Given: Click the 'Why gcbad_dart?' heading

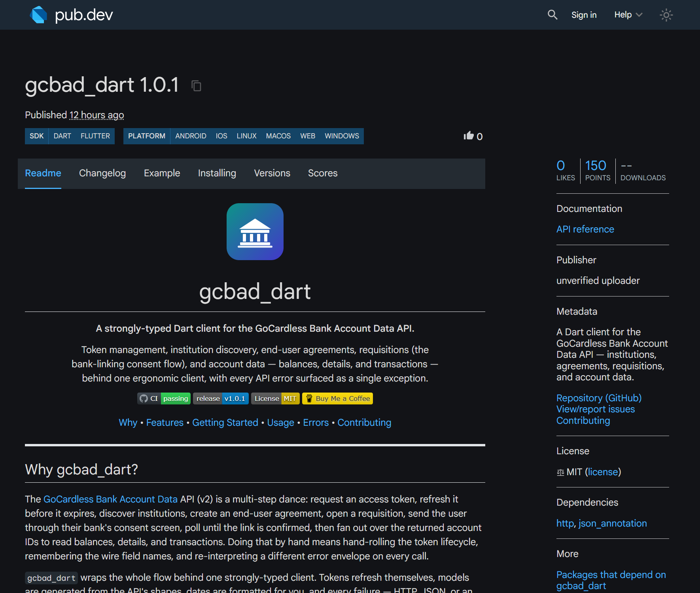Looking at the screenshot, I should [81, 470].
